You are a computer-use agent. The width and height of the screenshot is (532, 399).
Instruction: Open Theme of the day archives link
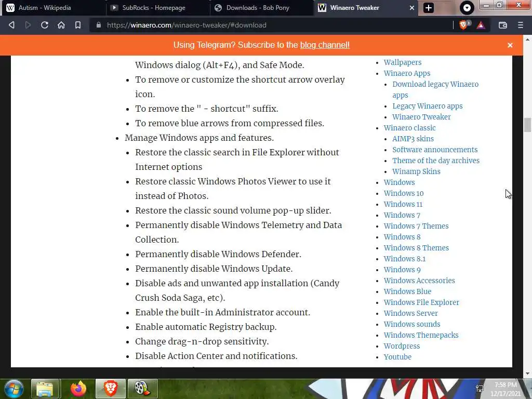(436, 161)
